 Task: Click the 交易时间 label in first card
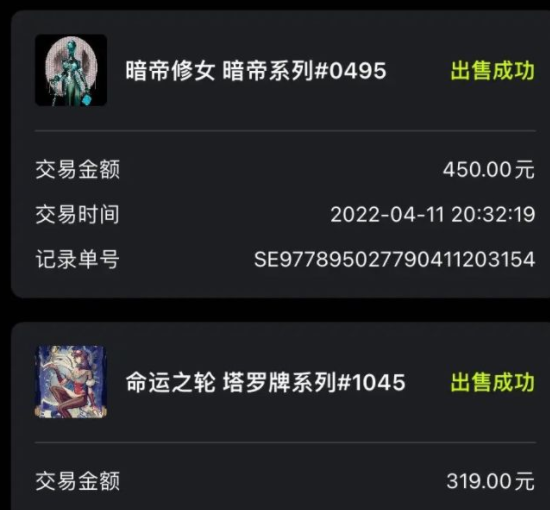[78, 214]
